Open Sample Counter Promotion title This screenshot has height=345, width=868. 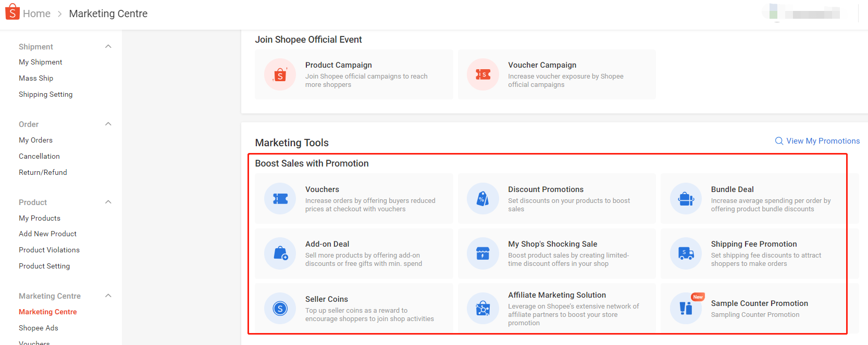tap(760, 303)
